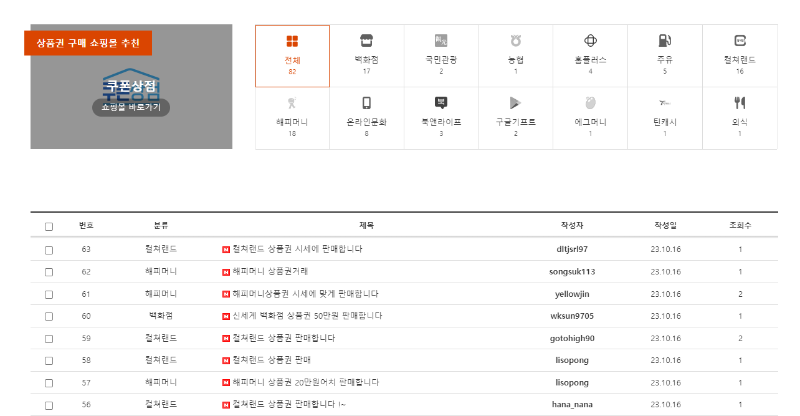800x416 pixels.
Task: Click author name yellowjin
Action: [572, 294]
